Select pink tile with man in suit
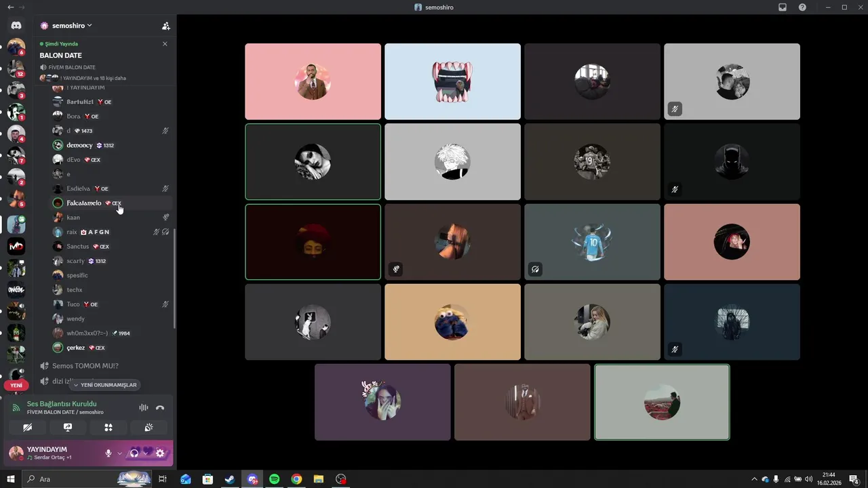Screen dimensions: 868x488 click(313, 81)
